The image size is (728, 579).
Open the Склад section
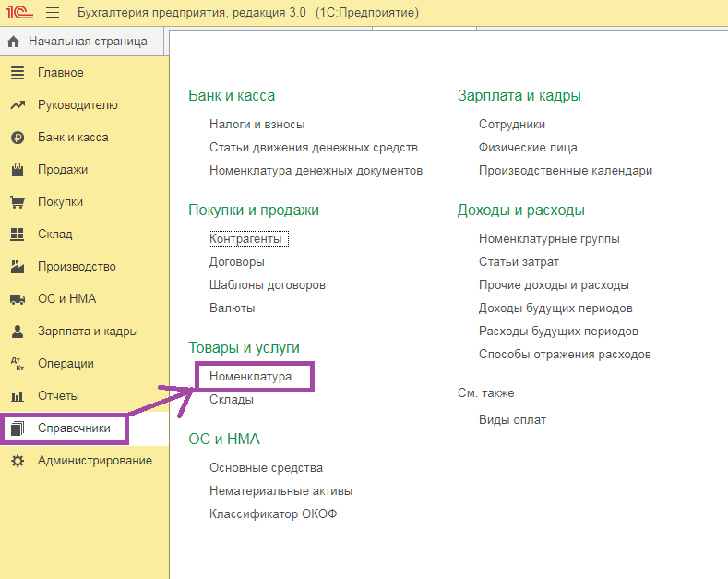(55, 235)
